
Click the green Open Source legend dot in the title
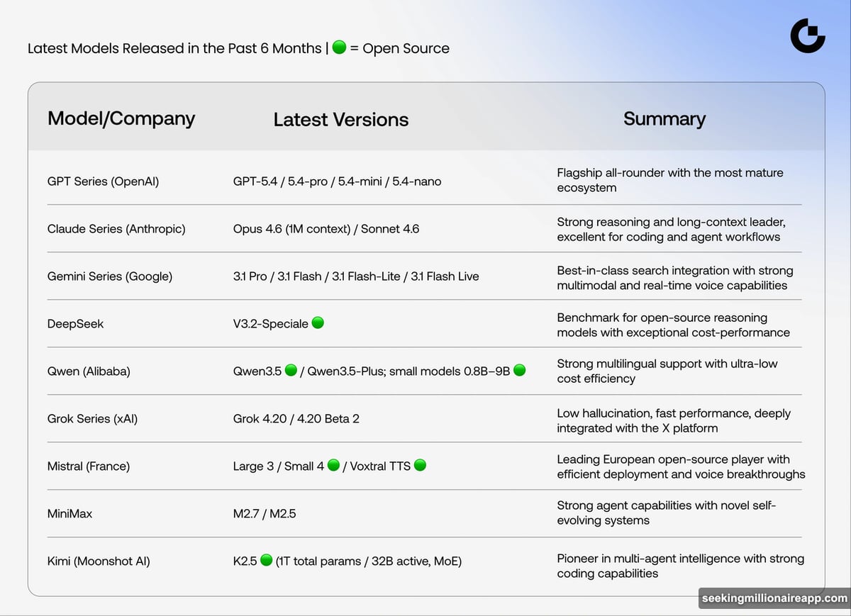(339, 48)
